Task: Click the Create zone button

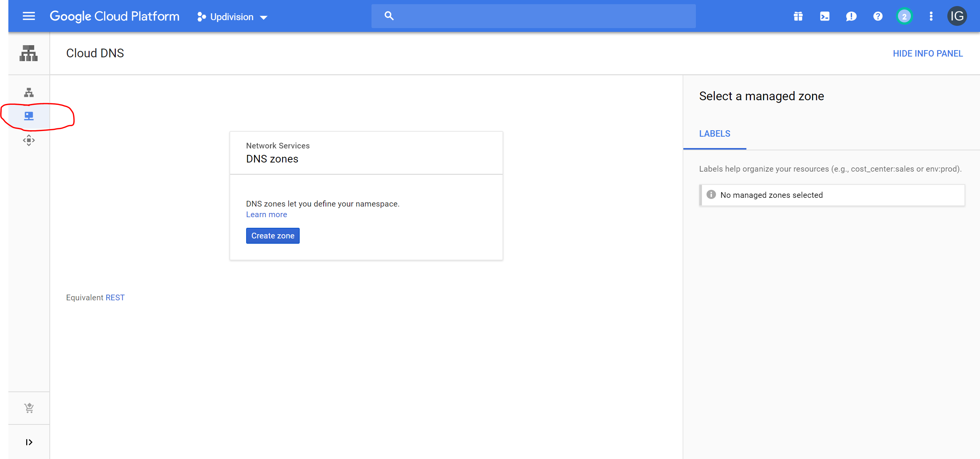Action: [x=273, y=236]
